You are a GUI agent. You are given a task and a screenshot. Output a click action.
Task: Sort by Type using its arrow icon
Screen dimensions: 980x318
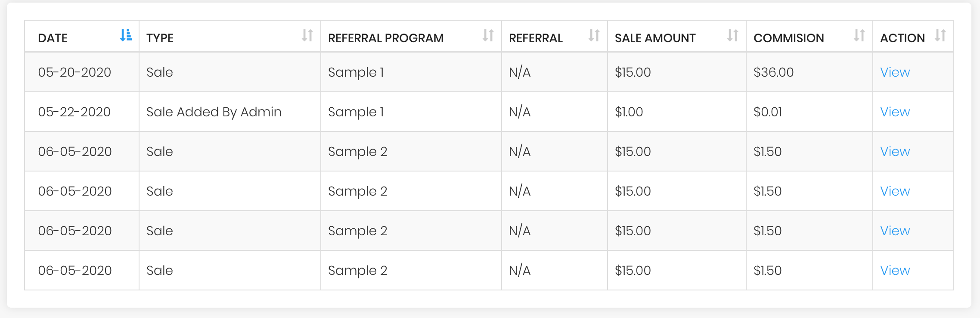pos(307,35)
